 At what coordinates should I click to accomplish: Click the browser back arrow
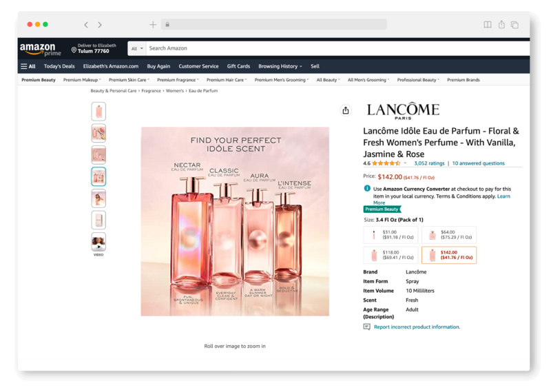point(86,25)
